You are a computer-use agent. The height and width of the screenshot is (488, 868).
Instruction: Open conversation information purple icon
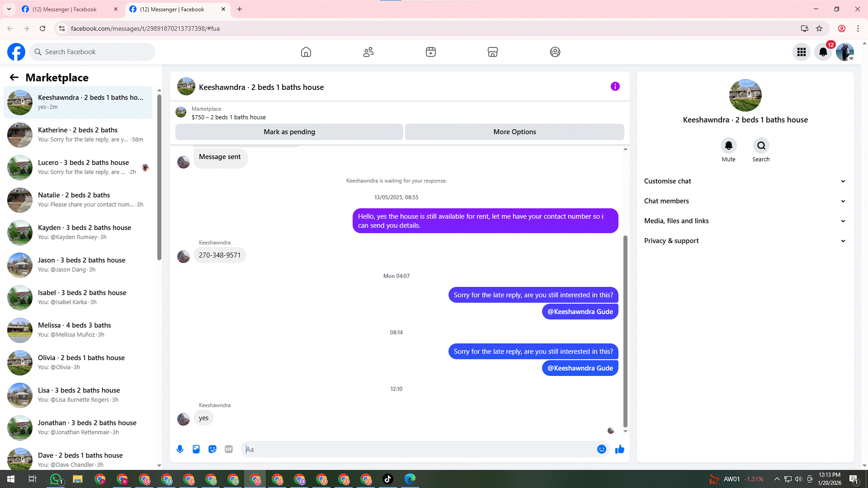coord(615,86)
